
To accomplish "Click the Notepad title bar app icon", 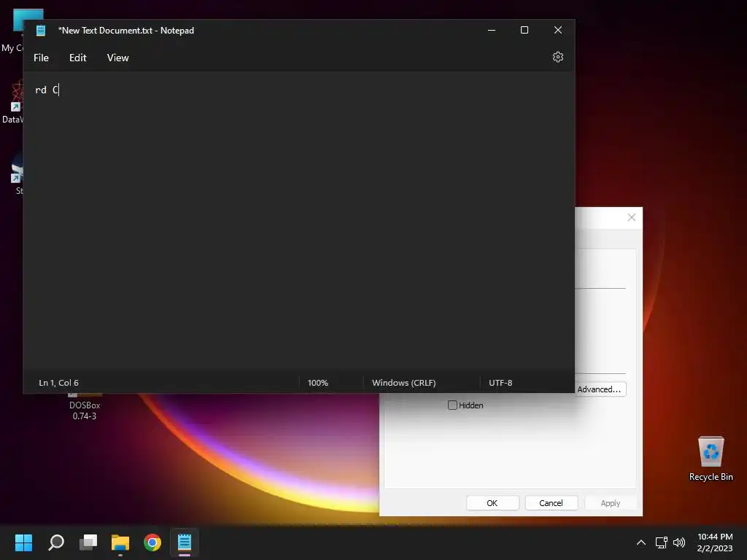I will pyautogui.click(x=41, y=31).
